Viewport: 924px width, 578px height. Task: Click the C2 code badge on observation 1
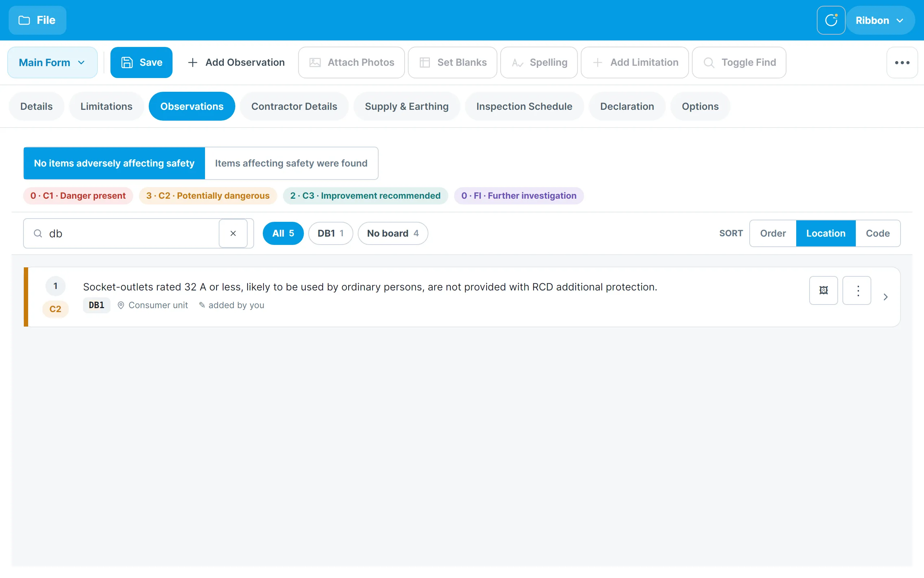point(55,309)
